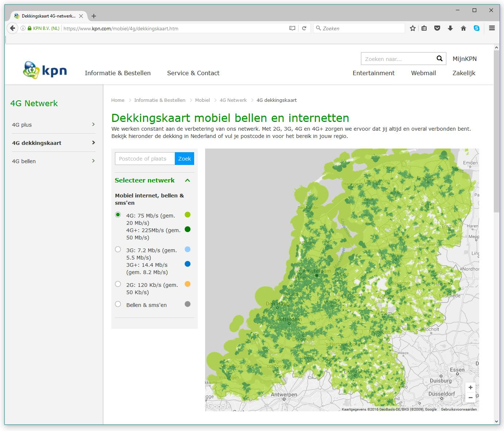Viewport: 504px width, 431px height.
Task: Open the Service & Contact menu
Action: click(x=193, y=73)
